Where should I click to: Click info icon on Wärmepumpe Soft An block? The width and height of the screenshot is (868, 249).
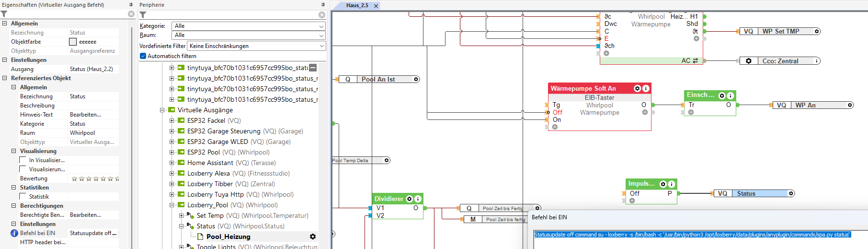(x=646, y=89)
